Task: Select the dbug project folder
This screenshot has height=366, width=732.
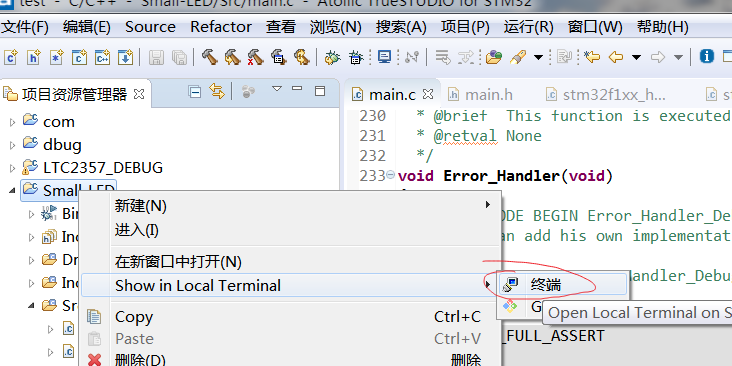Action: pos(62,145)
